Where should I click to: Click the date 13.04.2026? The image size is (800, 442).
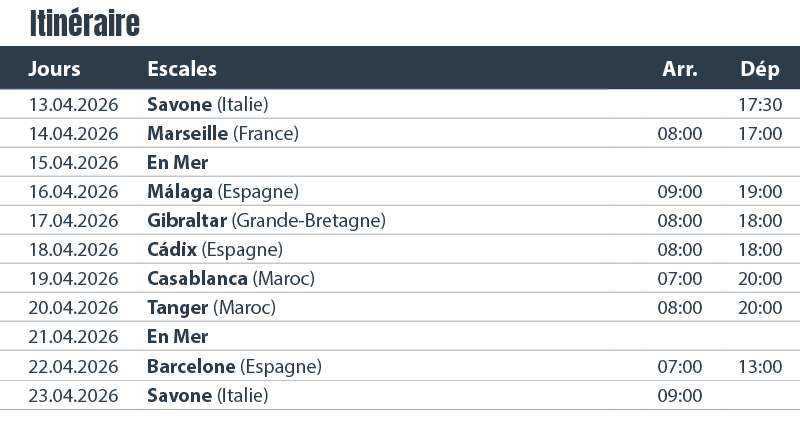point(74,104)
